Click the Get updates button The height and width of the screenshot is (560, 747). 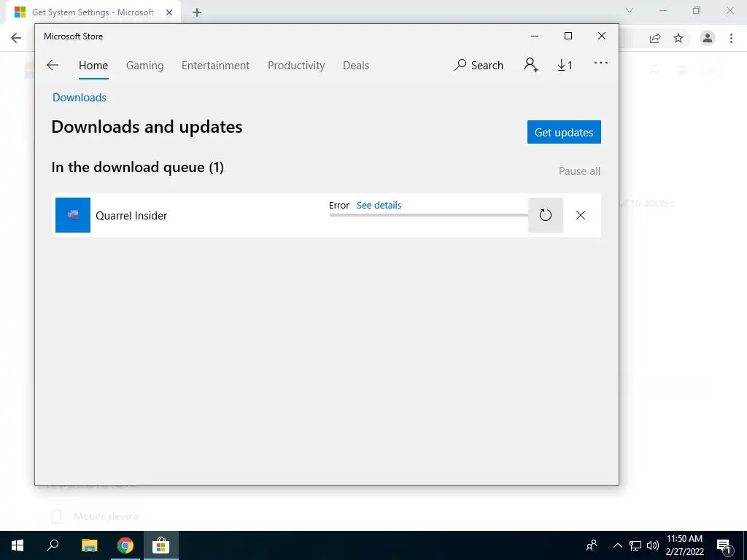click(564, 132)
